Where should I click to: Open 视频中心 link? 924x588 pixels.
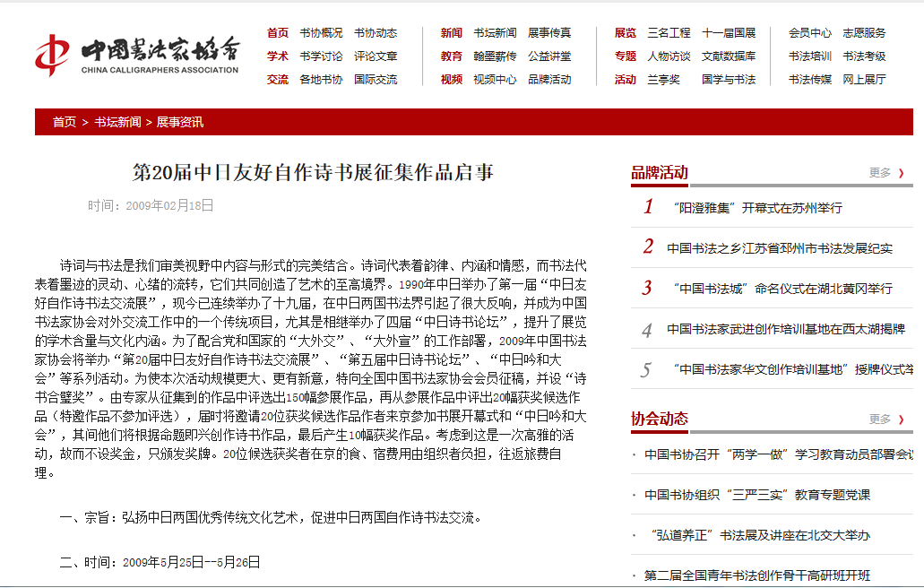pos(495,80)
